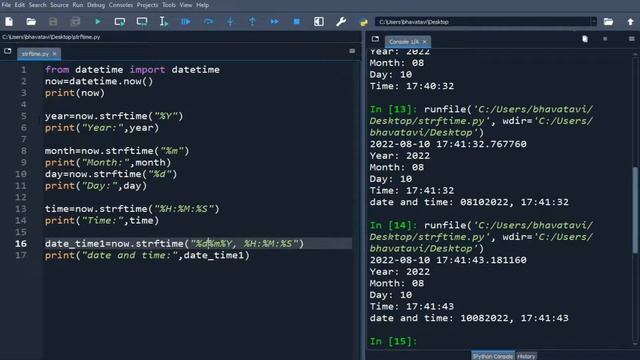Continue execution debug icon
Viewport: 640px width, 360px height.
274,22
